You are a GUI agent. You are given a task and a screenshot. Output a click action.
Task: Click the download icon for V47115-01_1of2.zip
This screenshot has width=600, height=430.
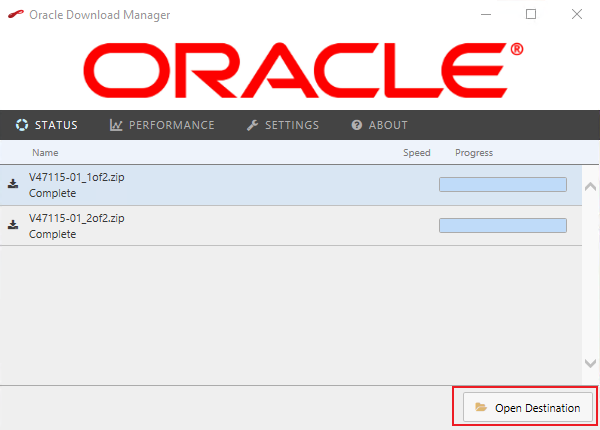[13, 184]
